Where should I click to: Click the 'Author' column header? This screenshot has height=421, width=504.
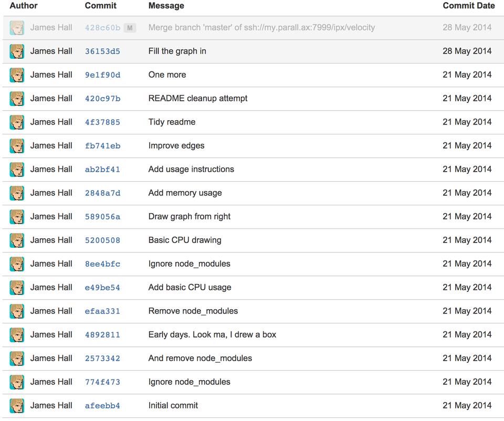click(x=24, y=6)
